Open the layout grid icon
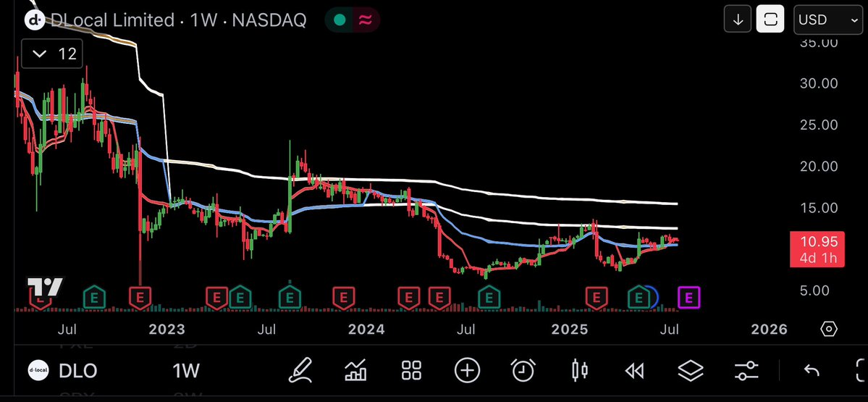Screen dimensions: 868x402 tap(411, 370)
